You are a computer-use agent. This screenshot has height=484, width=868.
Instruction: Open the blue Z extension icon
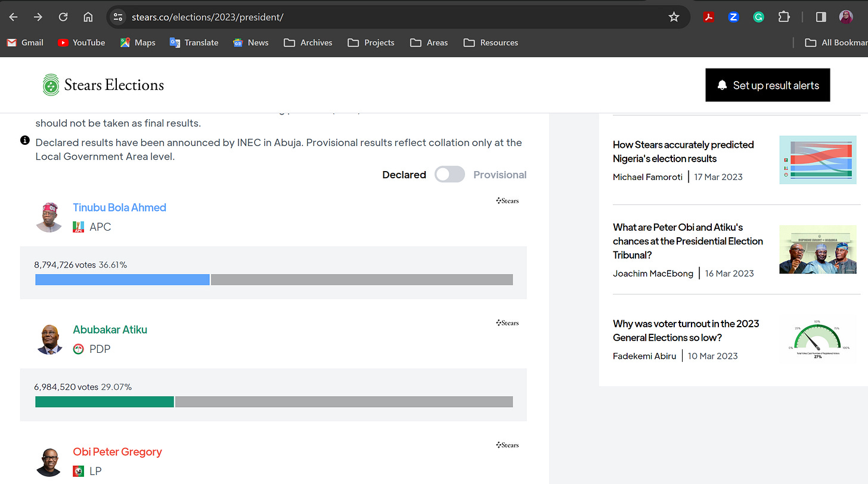(x=733, y=17)
